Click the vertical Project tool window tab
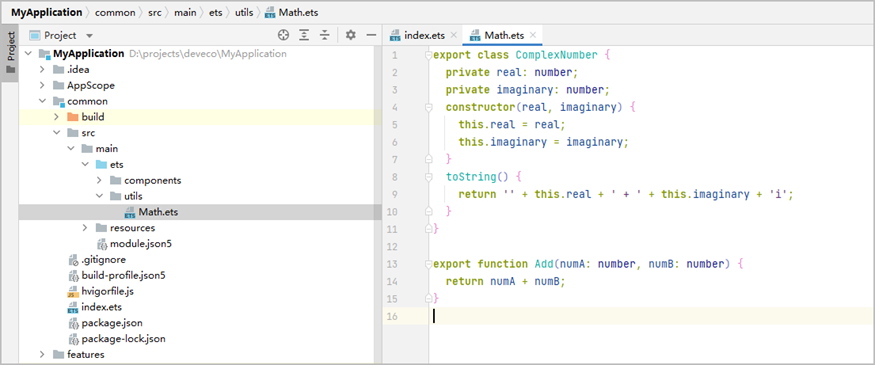Image resolution: width=875 pixels, height=365 pixels. coord(11,54)
